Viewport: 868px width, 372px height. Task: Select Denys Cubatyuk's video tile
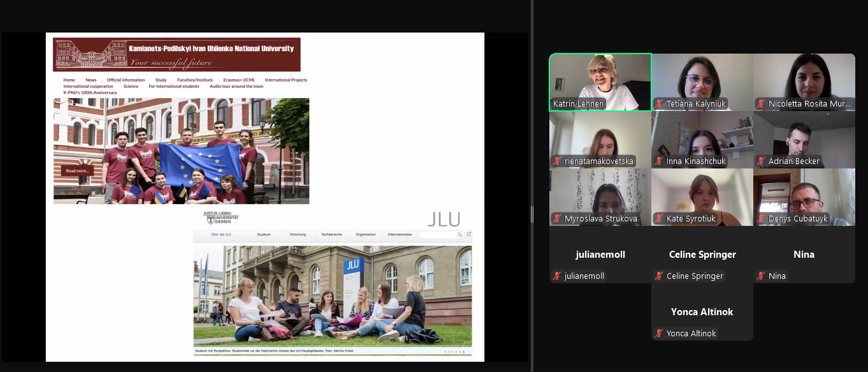(804, 197)
